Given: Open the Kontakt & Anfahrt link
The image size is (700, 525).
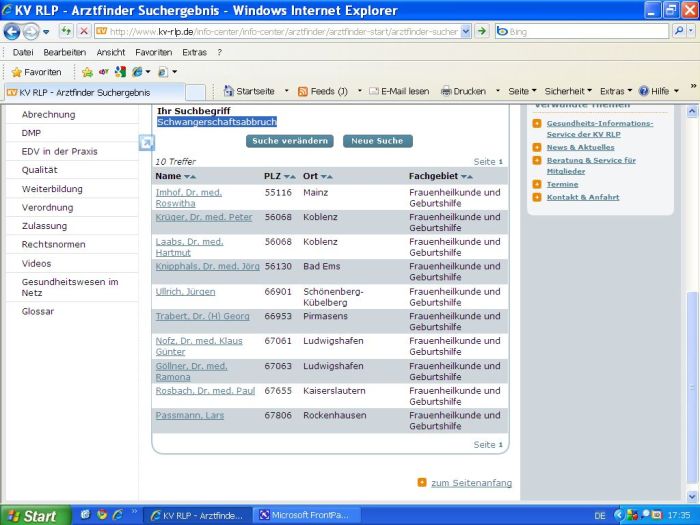Looking at the screenshot, I should (583, 197).
